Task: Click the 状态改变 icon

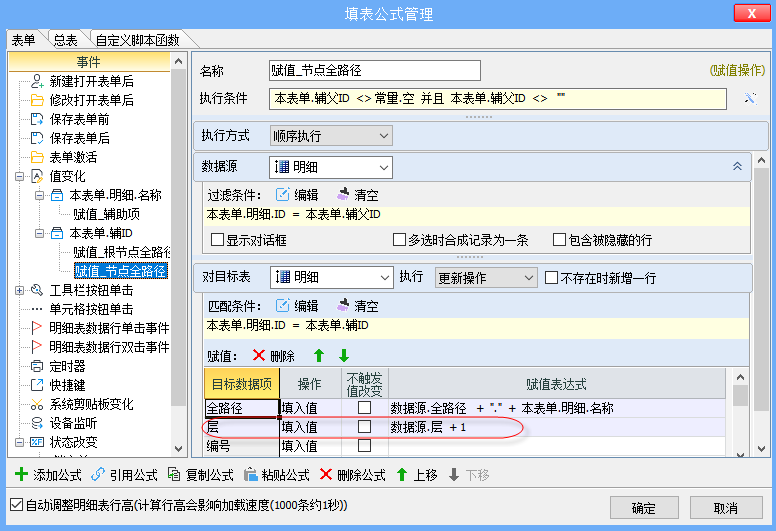Action: (x=37, y=442)
